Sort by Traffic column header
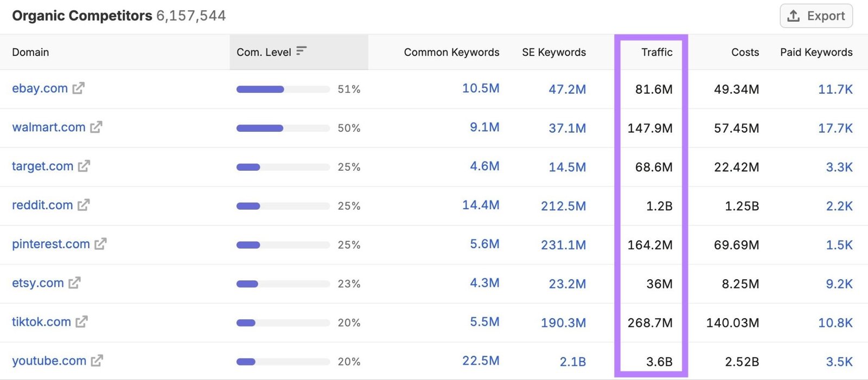The height and width of the screenshot is (380, 868). click(x=656, y=52)
